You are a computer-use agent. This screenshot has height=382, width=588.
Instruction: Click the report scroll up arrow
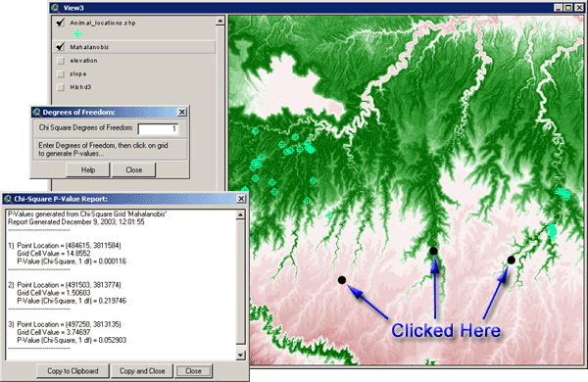241,215
